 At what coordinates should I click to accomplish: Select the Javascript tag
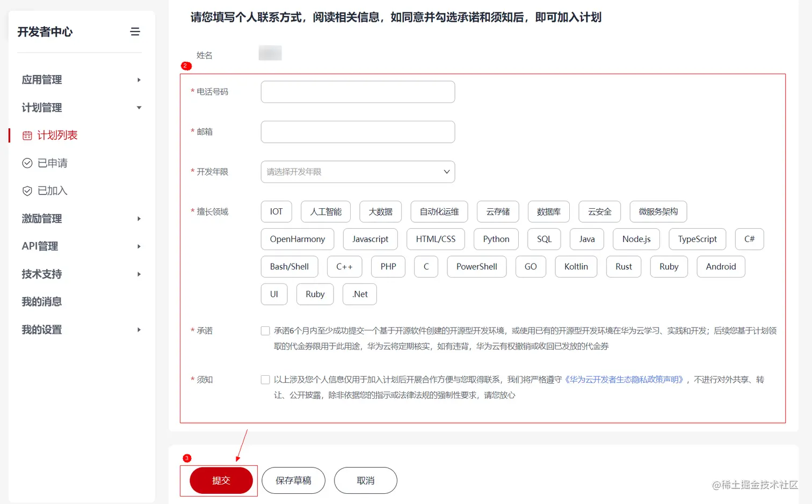371,239
